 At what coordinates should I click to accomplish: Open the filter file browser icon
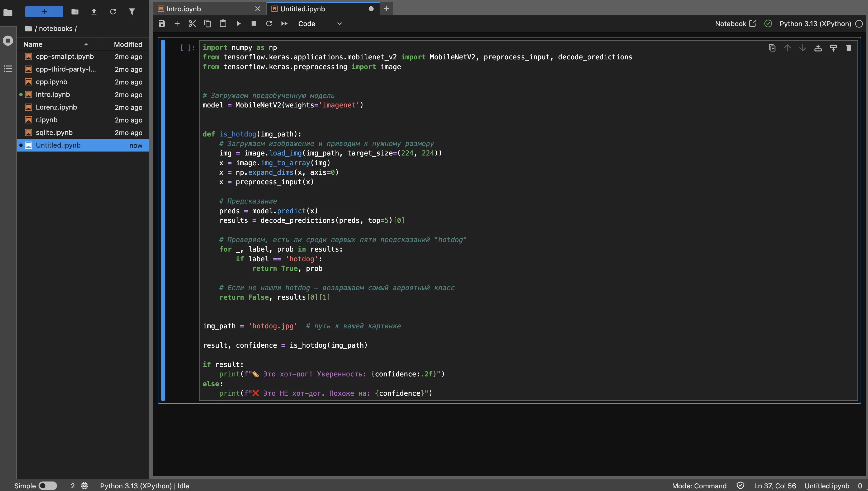pos(132,12)
